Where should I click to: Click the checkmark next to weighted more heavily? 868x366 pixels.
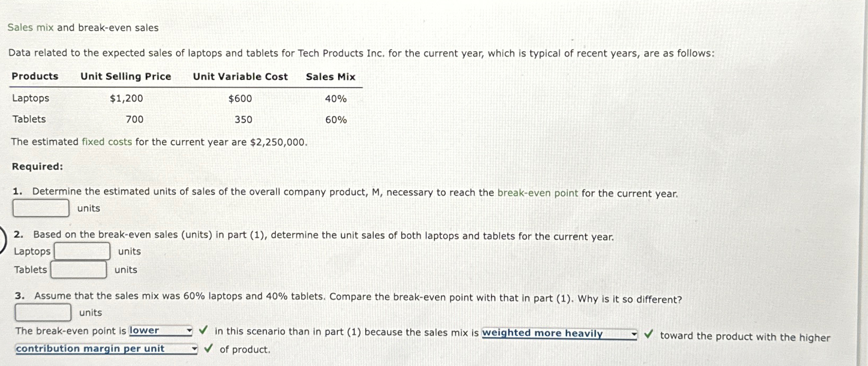[649, 334]
